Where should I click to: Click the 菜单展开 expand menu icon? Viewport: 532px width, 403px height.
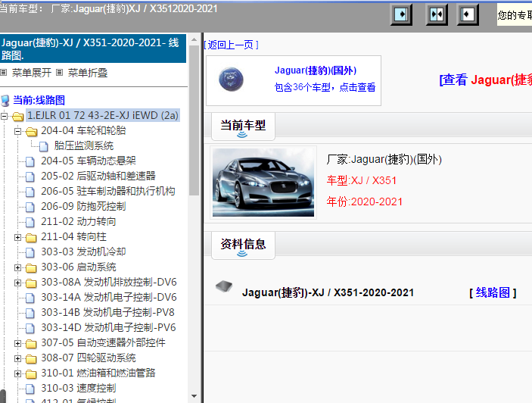tap(4, 72)
